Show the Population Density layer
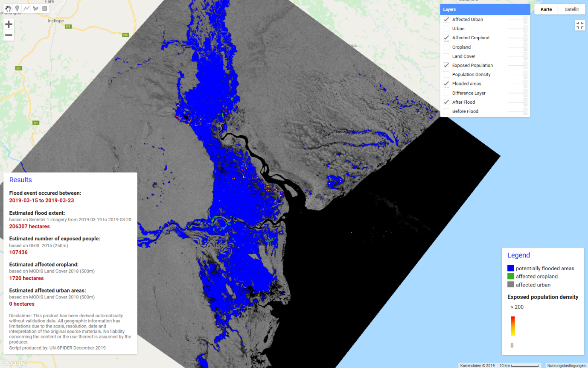Image resolution: width=588 pixels, height=368 pixels. (446, 74)
